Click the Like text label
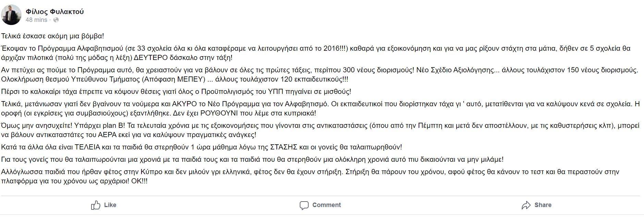The height and width of the screenshot is (218, 644). point(110,205)
